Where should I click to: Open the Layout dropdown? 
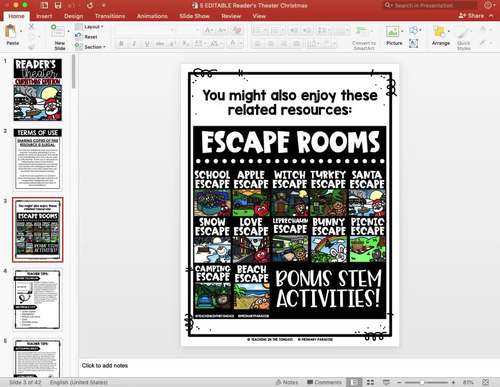89,27
